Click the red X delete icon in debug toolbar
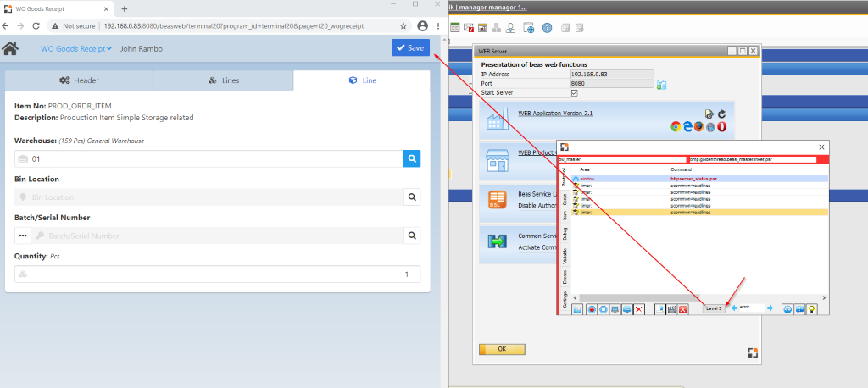The height and width of the screenshot is (388, 868). tap(639, 309)
